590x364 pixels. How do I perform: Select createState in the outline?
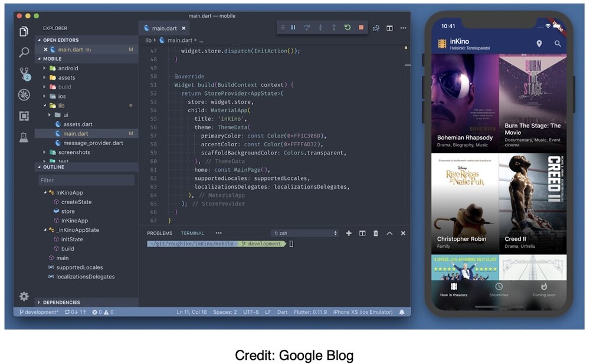[76, 202]
